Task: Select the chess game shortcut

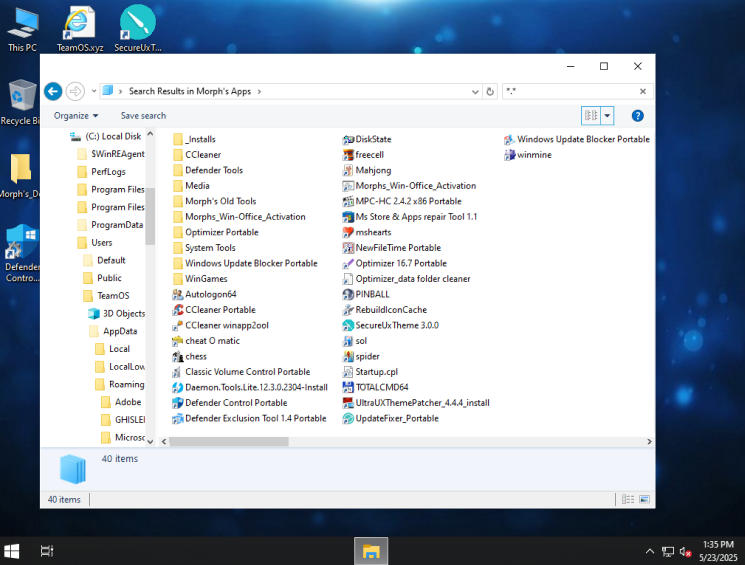Action: 190,356
